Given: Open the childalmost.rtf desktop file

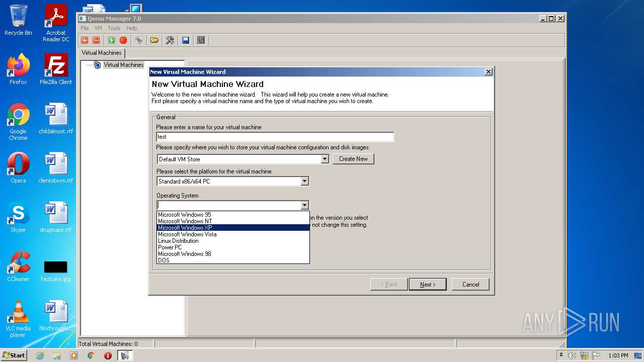Looking at the screenshot, I should point(56,119).
